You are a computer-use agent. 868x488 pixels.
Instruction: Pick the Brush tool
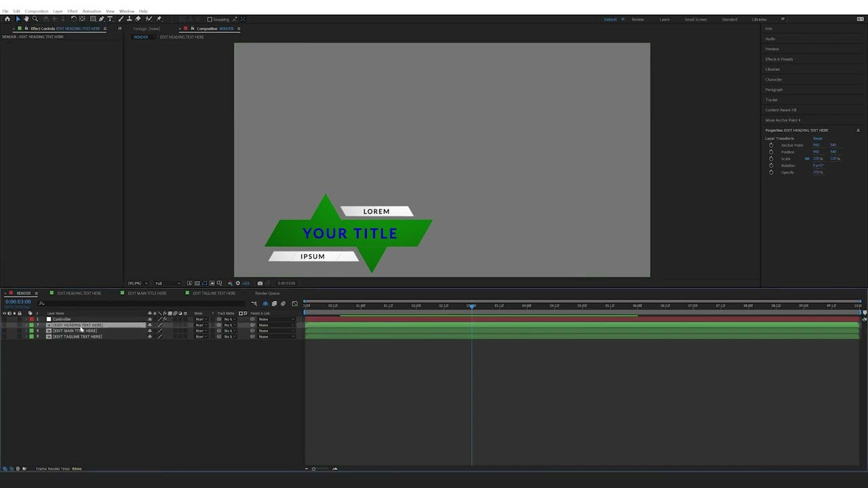click(x=121, y=19)
